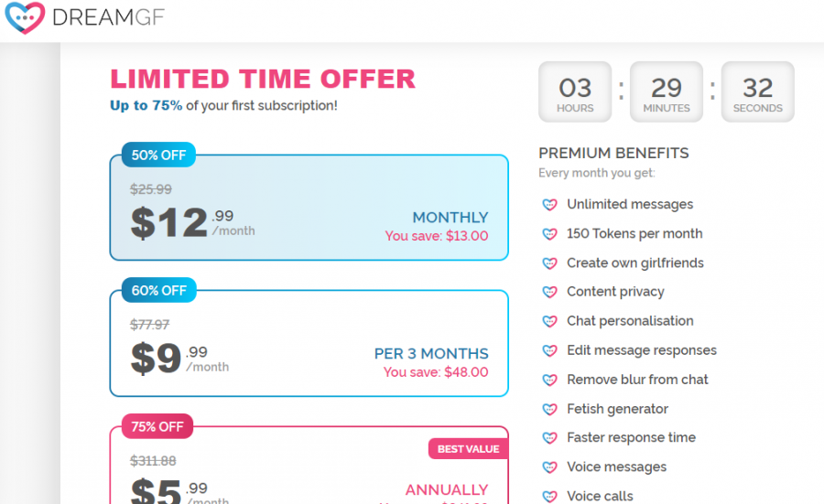Click heart icon beside Fetish generator

(x=549, y=410)
